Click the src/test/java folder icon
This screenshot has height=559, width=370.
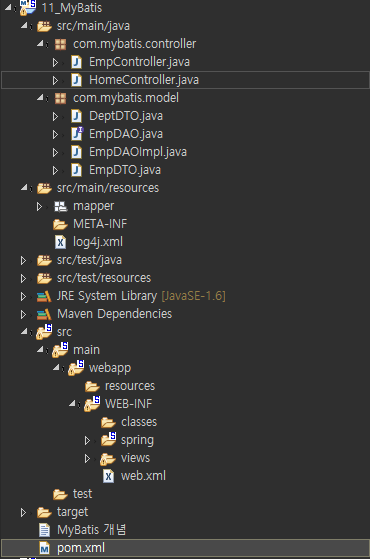click(x=44, y=260)
